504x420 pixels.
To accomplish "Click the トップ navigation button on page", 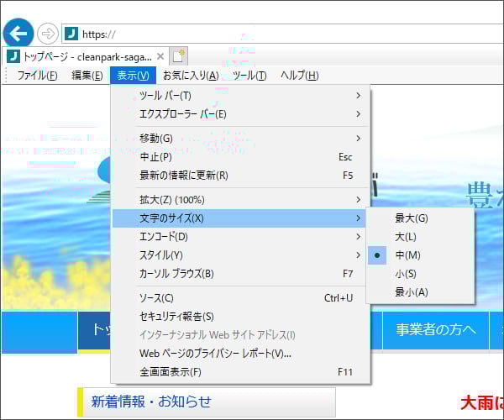I will pyautogui.click(x=94, y=330).
